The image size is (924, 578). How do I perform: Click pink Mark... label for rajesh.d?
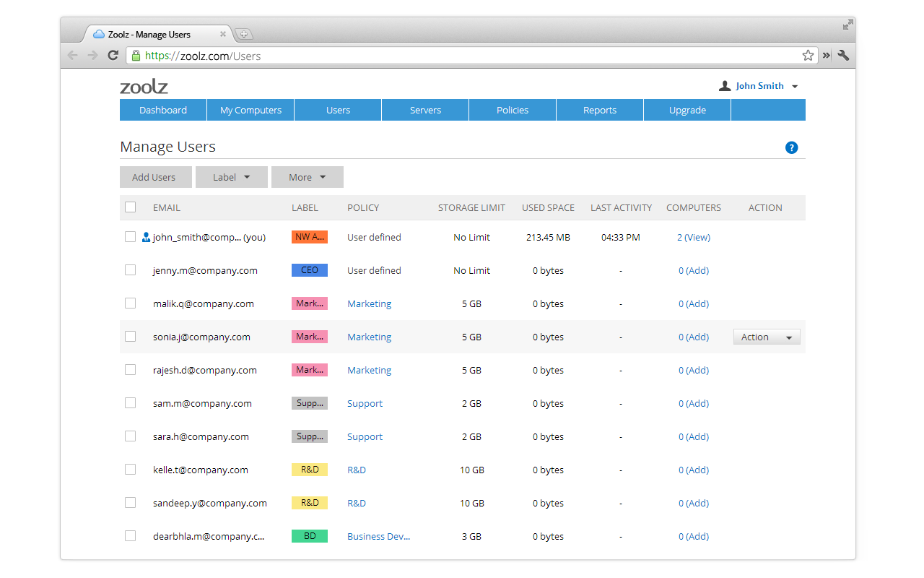click(310, 370)
